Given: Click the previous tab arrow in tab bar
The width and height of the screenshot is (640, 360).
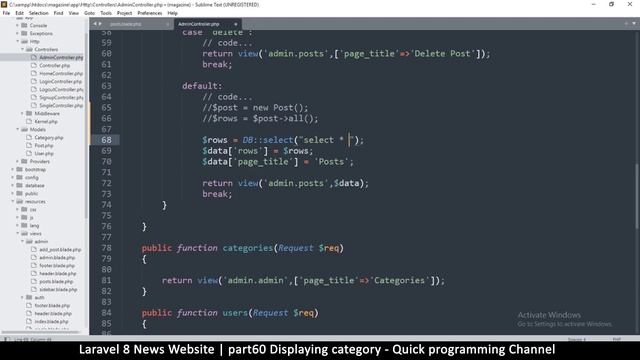Looking at the screenshot, I should click(95, 24).
